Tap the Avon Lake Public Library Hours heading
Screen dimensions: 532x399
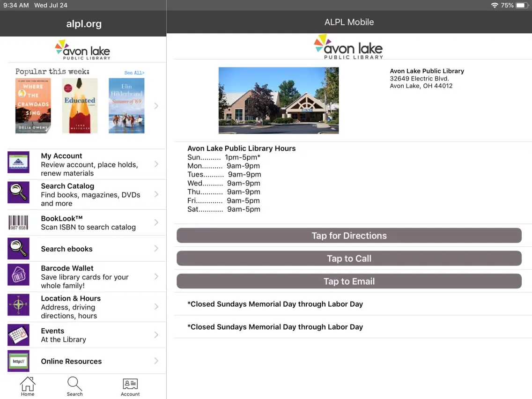coord(241,148)
